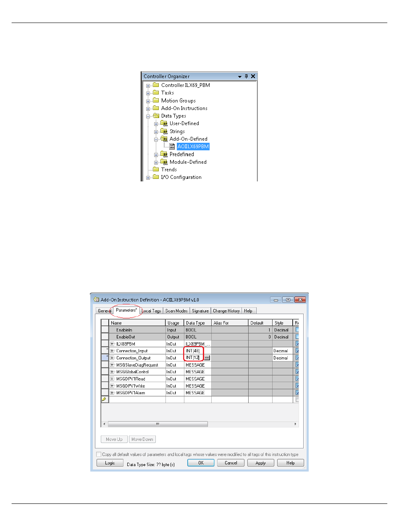The height and width of the screenshot is (532, 399).
Task: Toggle the checkbox in the ILX69PBM row
Action: pos(297,344)
